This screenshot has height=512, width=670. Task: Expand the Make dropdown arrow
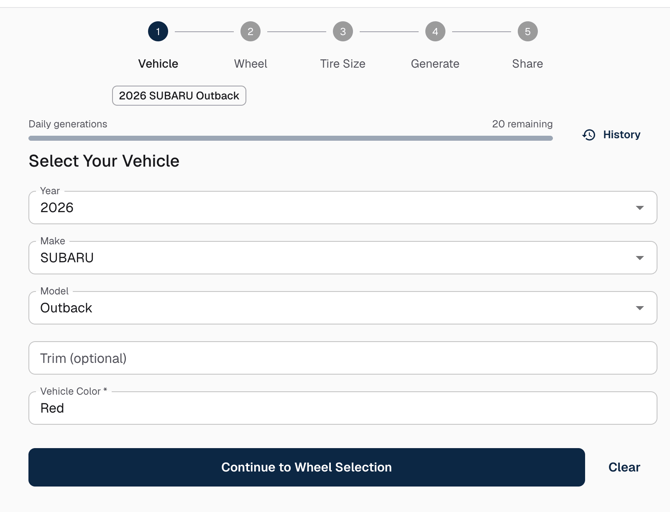(640, 258)
